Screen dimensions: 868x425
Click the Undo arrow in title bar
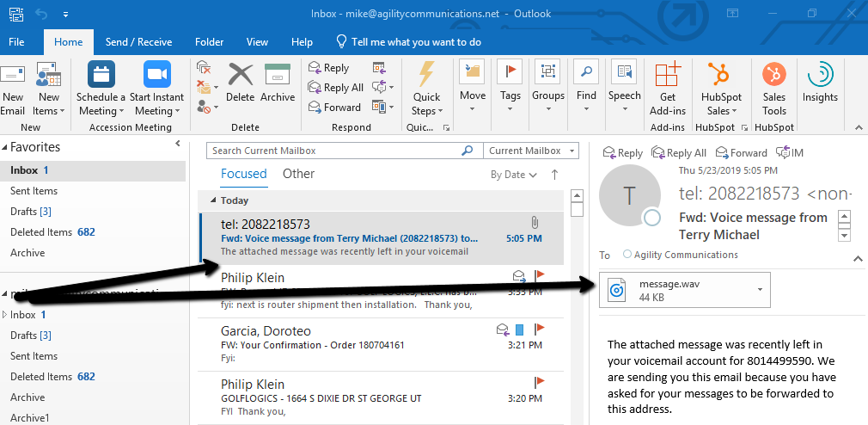coord(41,13)
